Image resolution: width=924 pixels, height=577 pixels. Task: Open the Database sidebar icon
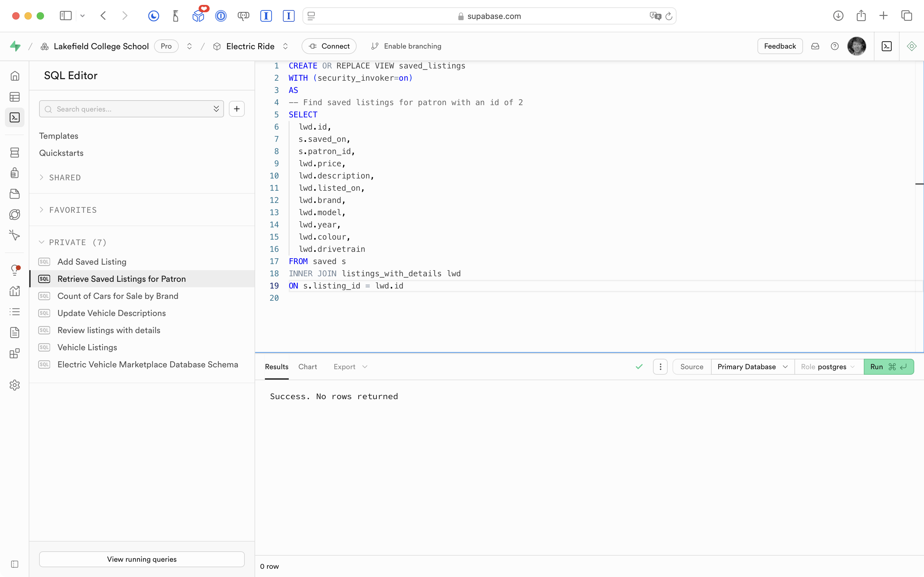tap(14, 153)
